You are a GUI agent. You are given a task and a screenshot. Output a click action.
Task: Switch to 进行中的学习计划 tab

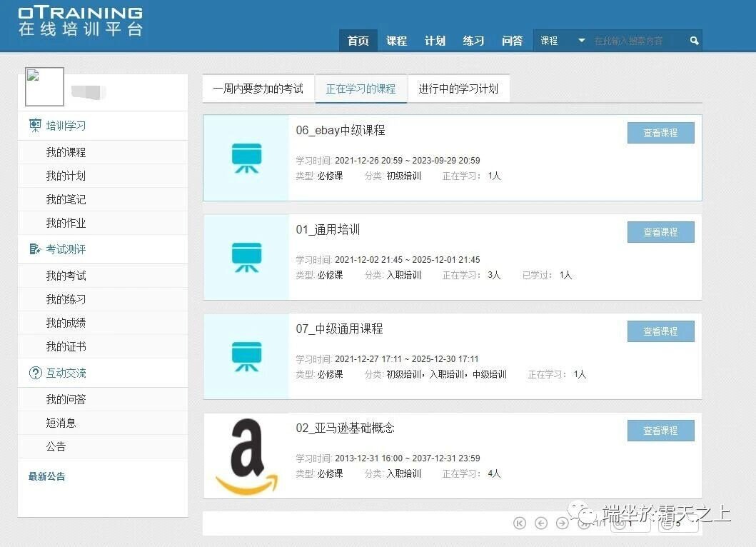pyautogui.click(x=458, y=89)
